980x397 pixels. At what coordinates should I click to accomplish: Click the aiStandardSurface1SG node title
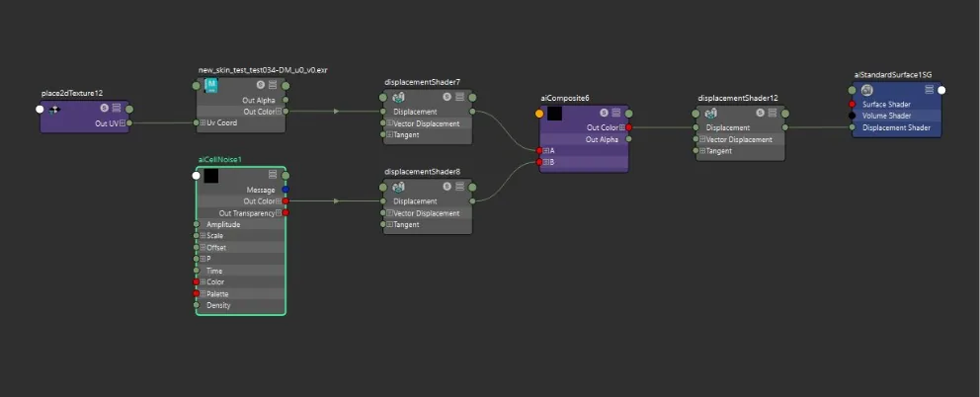pos(893,75)
